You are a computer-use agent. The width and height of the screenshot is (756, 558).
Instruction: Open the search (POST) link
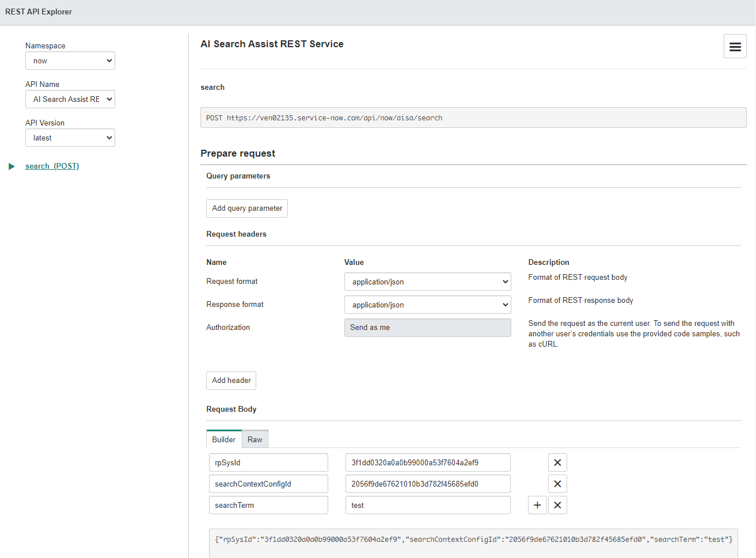click(x=52, y=166)
